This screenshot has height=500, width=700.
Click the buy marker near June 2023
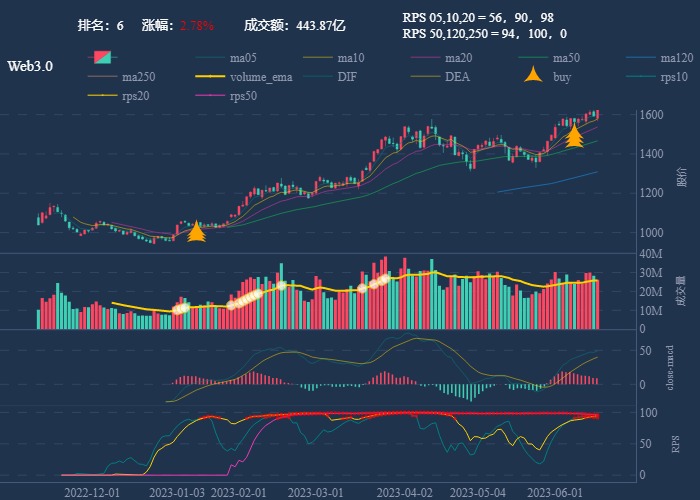(x=574, y=137)
